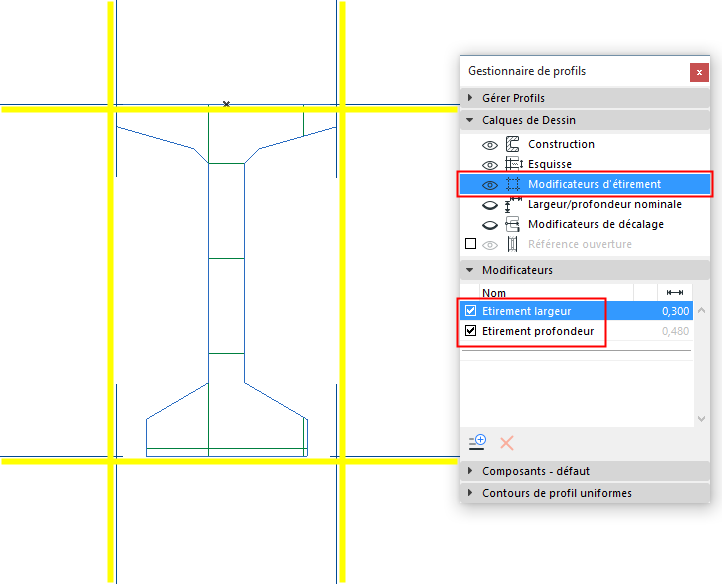Screen dimensions: 722x584
Task: Hide the Esquisse layer eye
Action: click(489, 165)
